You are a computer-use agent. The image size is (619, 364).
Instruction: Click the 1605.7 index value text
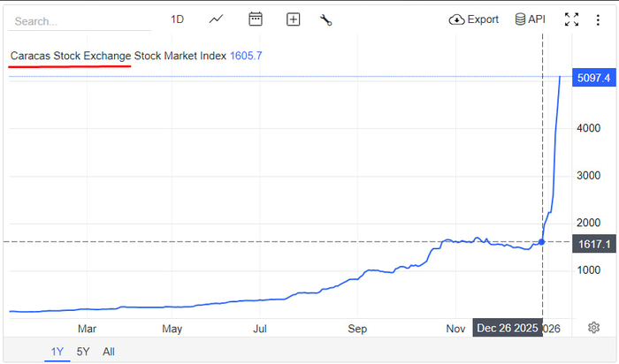pyautogui.click(x=246, y=56)
